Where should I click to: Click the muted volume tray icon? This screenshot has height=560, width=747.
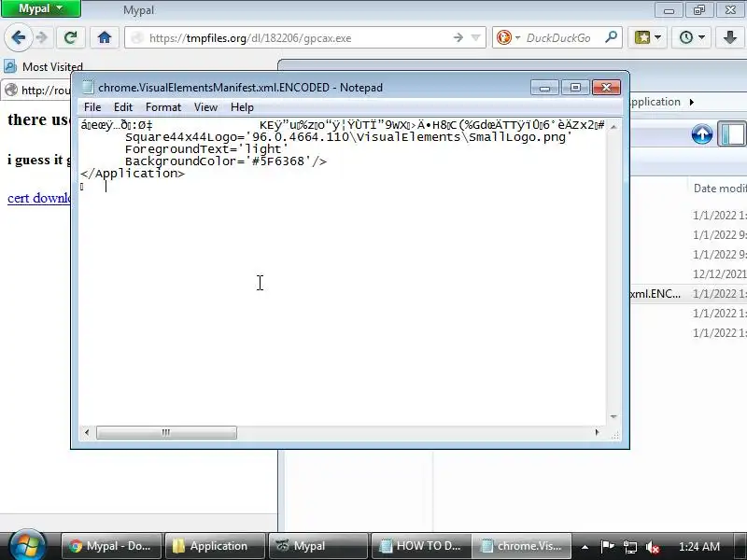652,547
